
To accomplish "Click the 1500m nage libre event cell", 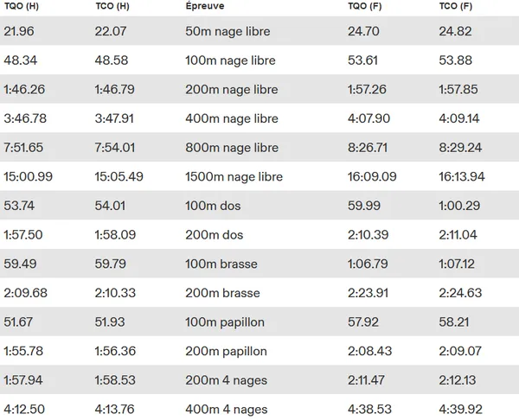I will [x=234, y=177].
